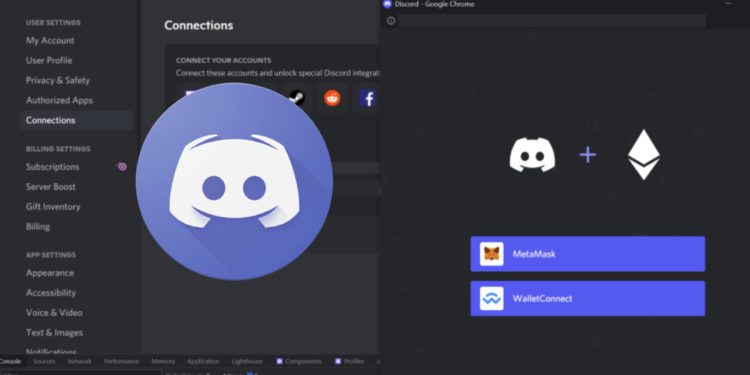The width and height of the screenshot is (750, 375).
Task: Open Voice & Video settings
Action: (x=54, y=313)
